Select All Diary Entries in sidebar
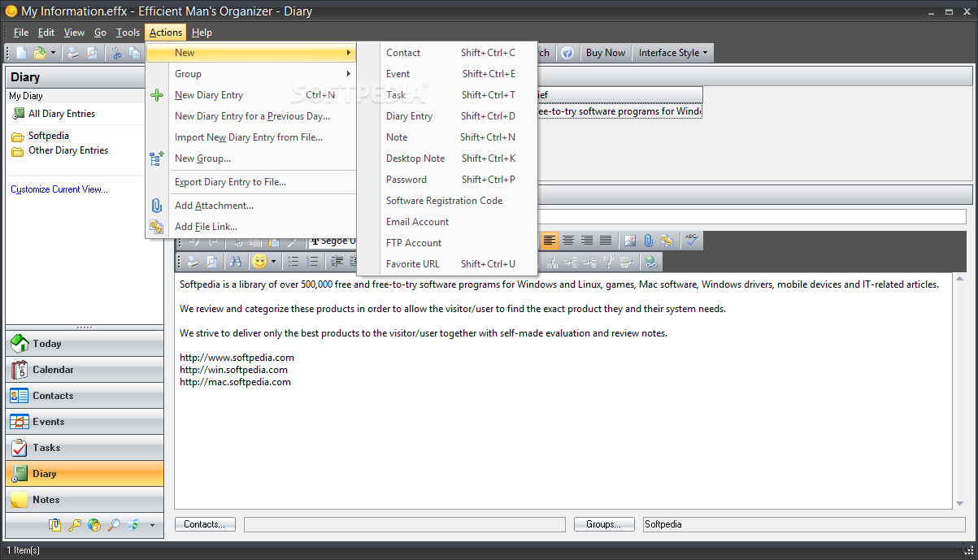The width and height of the screenshot is (978, 560). coord(61,114)
